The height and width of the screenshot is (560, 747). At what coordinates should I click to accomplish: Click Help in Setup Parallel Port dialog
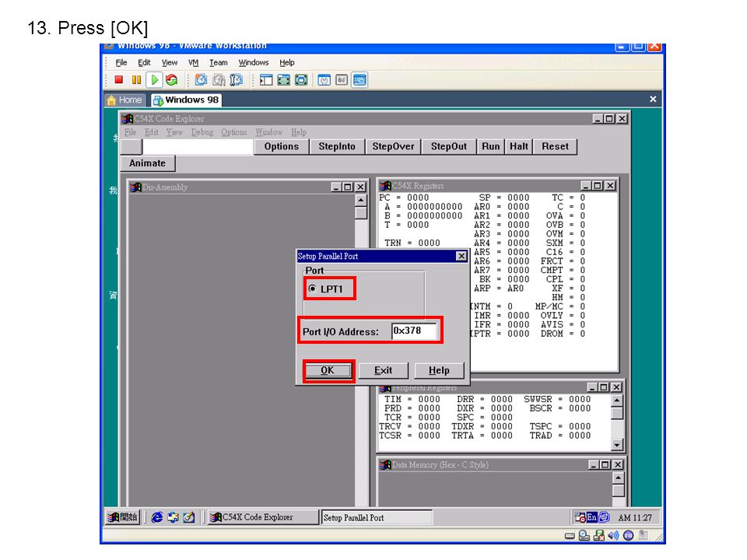tap(439, 370)
